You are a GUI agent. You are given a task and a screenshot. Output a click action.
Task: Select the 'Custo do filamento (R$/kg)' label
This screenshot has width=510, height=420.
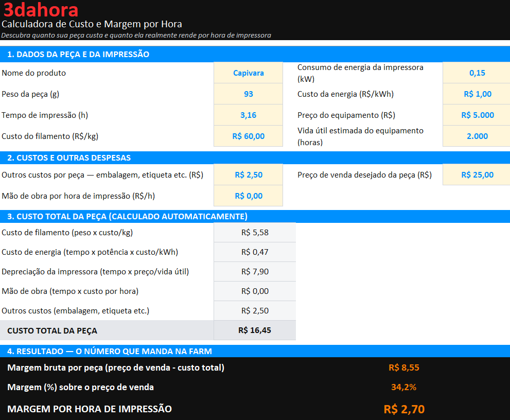click(x=50, y=136)
